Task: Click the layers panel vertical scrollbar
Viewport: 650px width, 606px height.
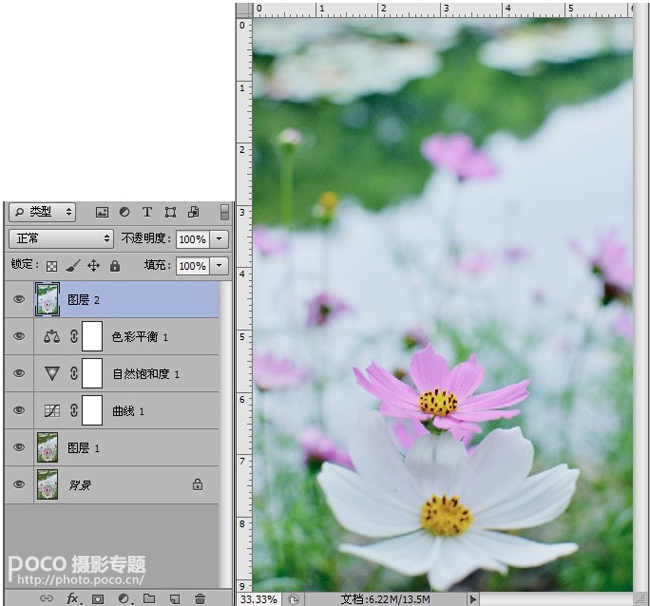Action: (226, 433)
